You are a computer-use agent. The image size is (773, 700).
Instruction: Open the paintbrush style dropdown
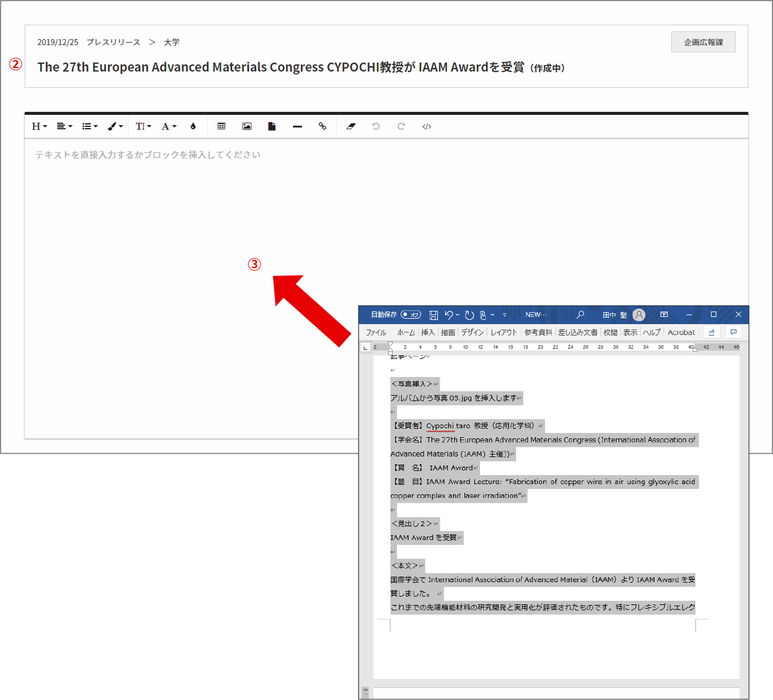pos(115,126)
